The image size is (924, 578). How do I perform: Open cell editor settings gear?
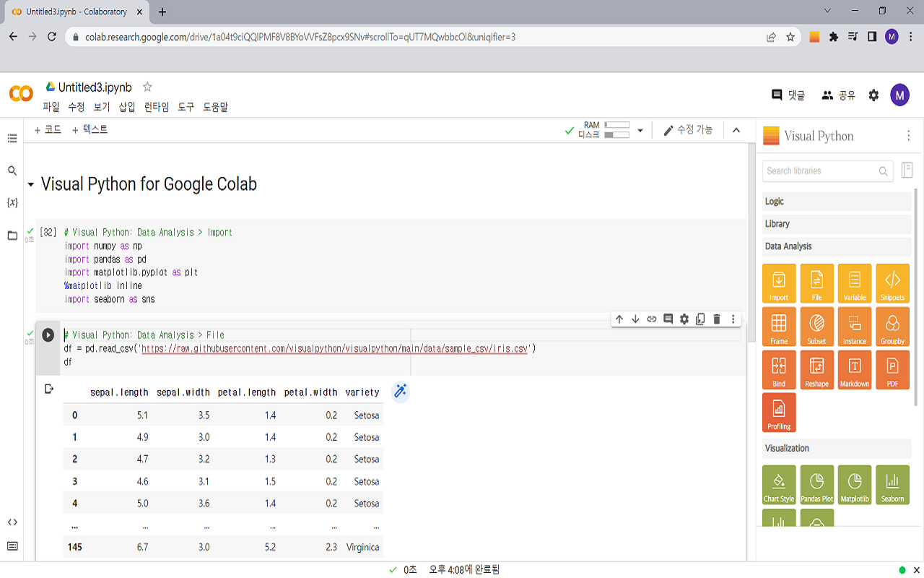coord(684,319)
